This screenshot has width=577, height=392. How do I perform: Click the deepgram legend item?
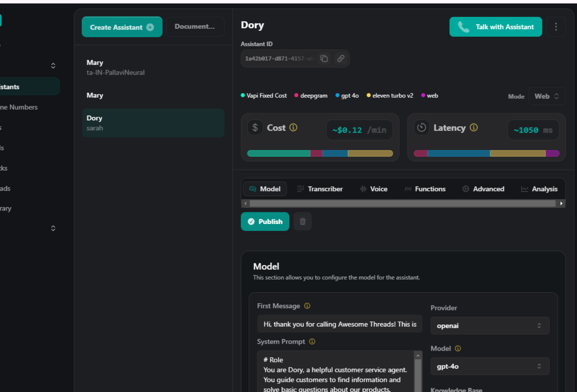point(311,96)
